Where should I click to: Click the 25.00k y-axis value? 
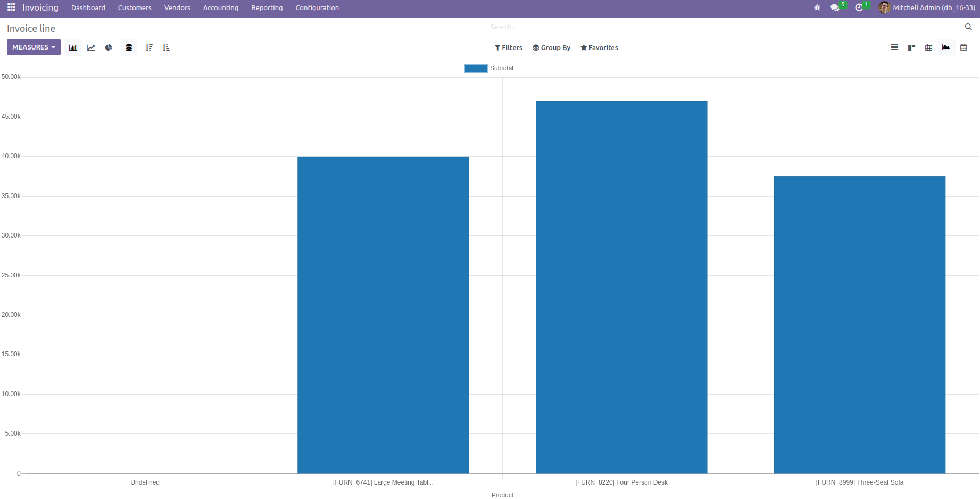[x=11, y=275]
